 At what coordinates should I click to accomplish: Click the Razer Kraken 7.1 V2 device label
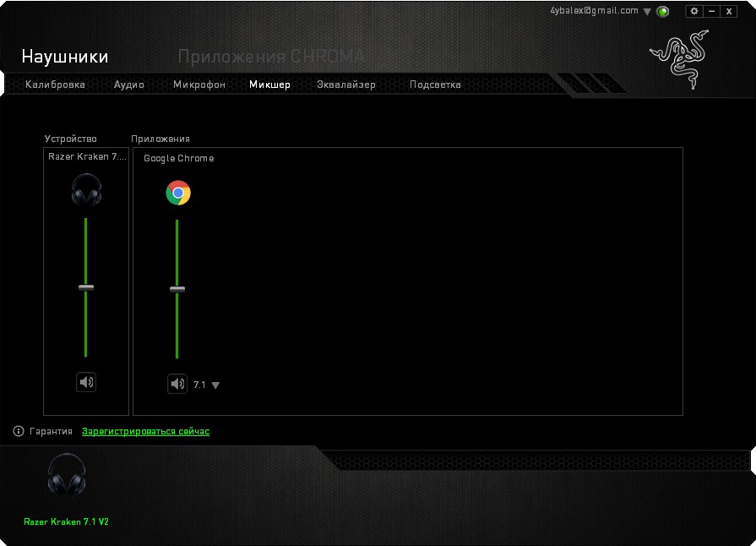click(x=66, y=521)
